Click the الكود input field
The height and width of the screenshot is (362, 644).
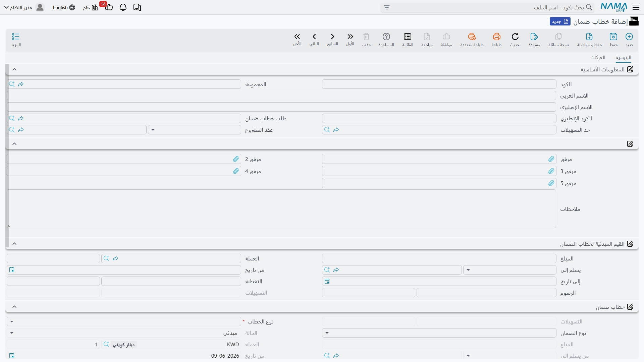pos(439,84)
